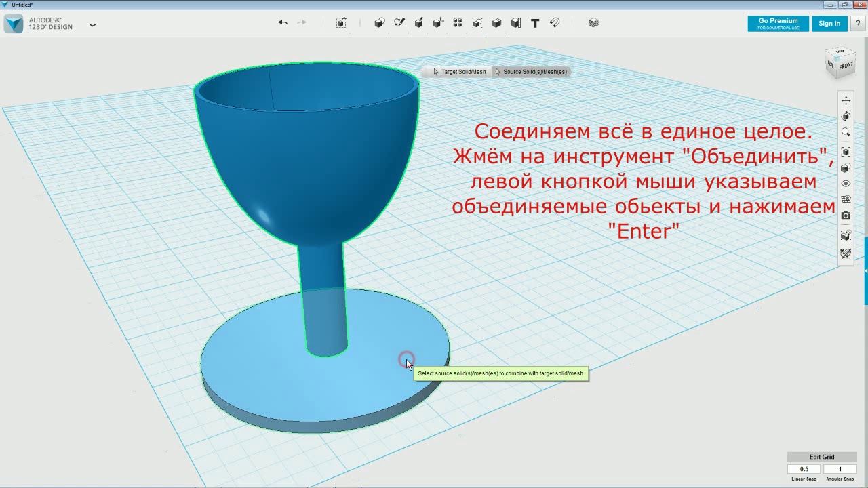Click the Sign In button
The image size is (868, 488).
[x=829, y=23]
